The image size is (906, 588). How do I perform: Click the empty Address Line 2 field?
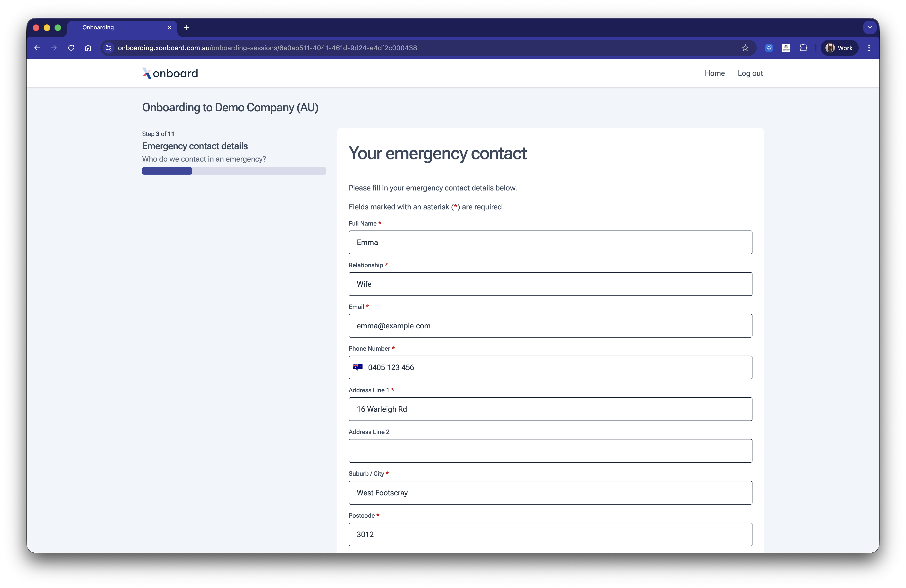click(x=550, y=451)
